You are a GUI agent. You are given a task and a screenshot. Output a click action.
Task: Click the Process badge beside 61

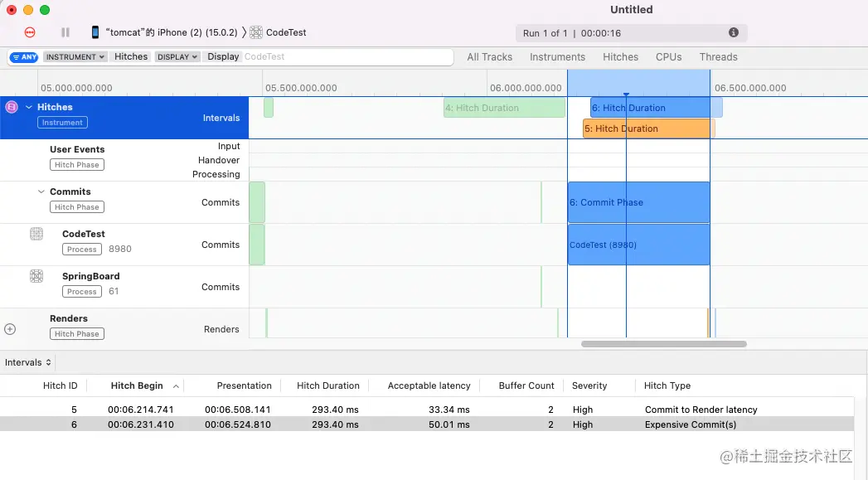point(82,292)
